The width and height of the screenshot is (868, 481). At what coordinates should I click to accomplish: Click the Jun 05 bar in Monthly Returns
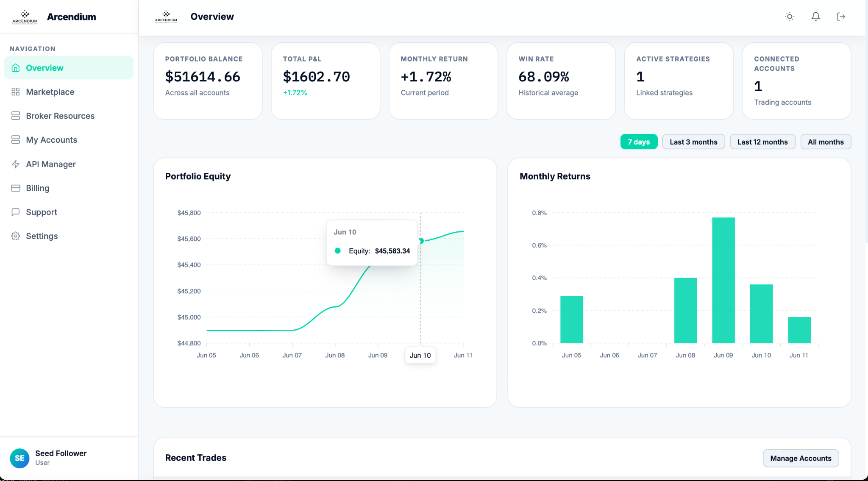click(572, 320)
